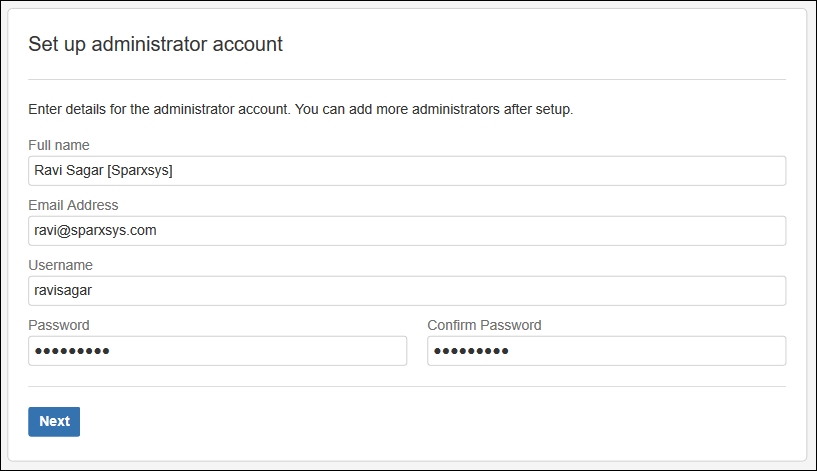Viewport: 817px width, 471px height.
Task: Click the 'Full name' label
Action: (59, 145)
